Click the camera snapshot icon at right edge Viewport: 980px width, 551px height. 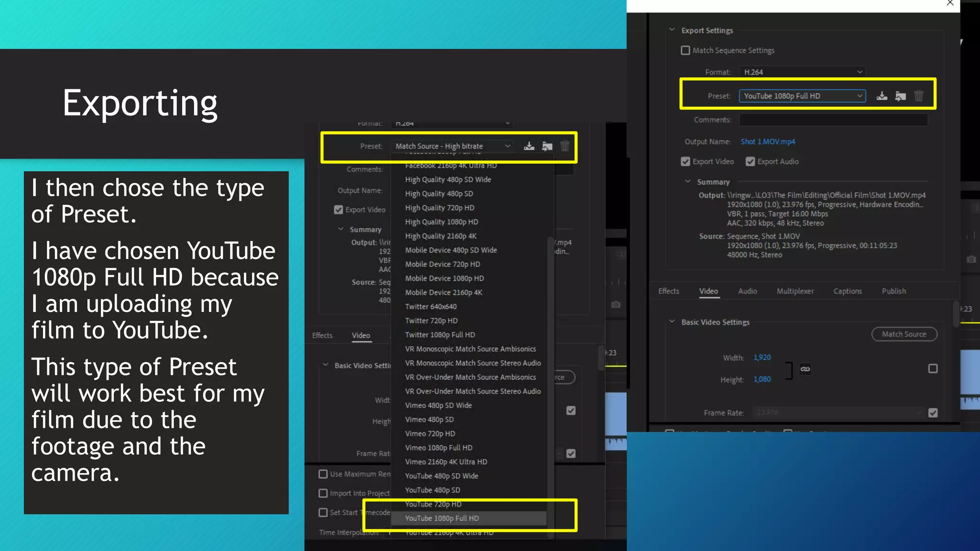(971, 259)
